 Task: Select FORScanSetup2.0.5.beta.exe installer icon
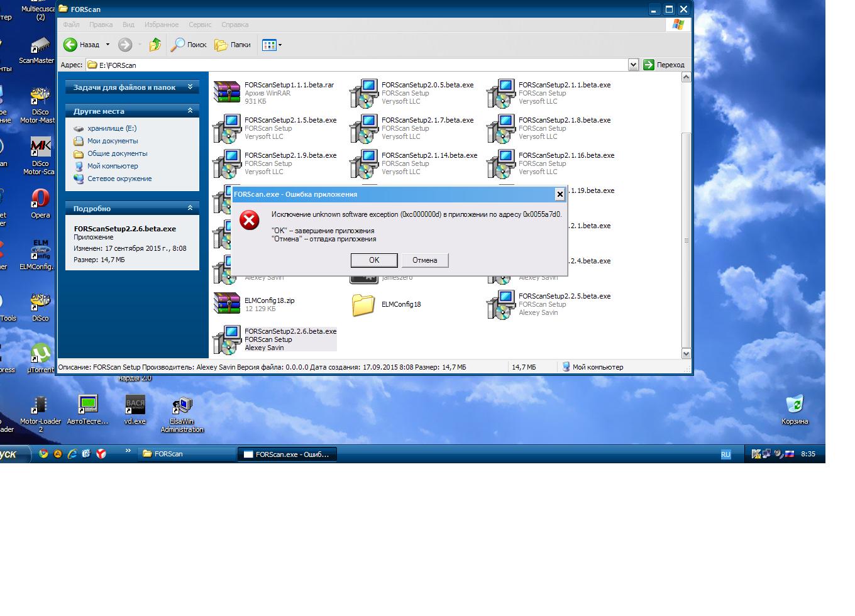click(x=364, y=93)
